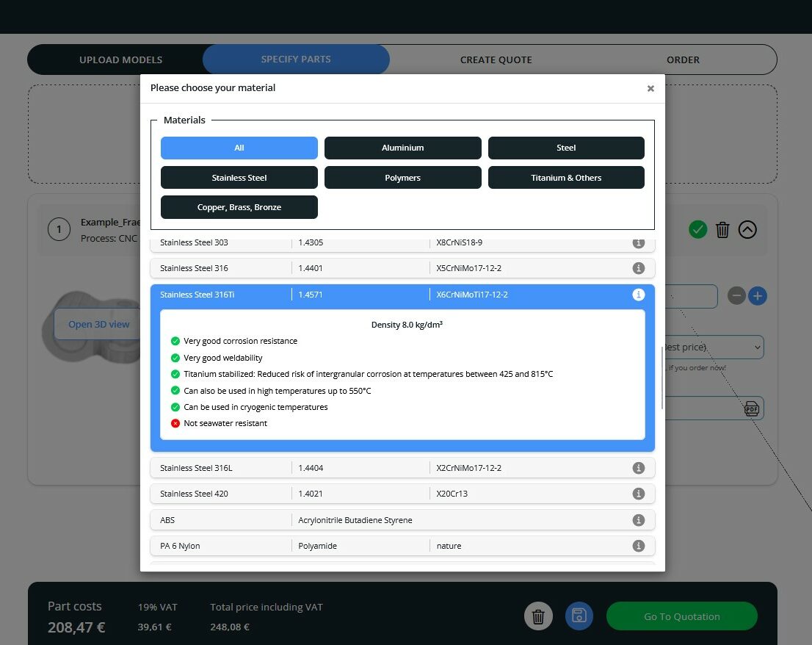Click the blue save icon in footer
812x645 pixels.
pyautogui.click(x=579, y=616)
